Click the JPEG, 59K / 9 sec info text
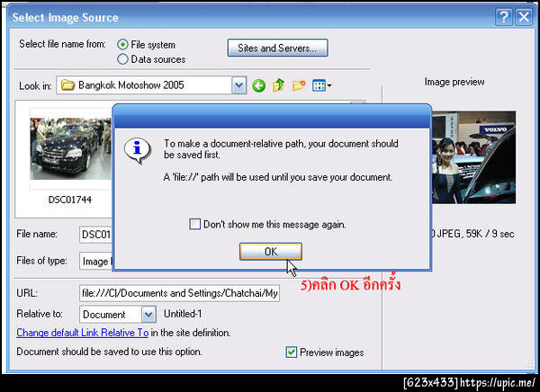The image size is (540, 392). [475, 234]
